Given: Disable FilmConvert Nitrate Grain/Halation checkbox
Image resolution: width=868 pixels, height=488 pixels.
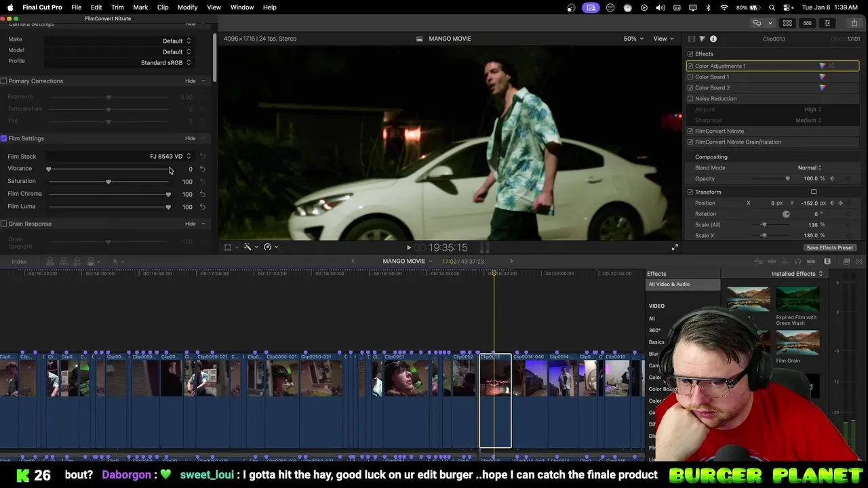Looking at the screenshot, I should coord(690,142).
